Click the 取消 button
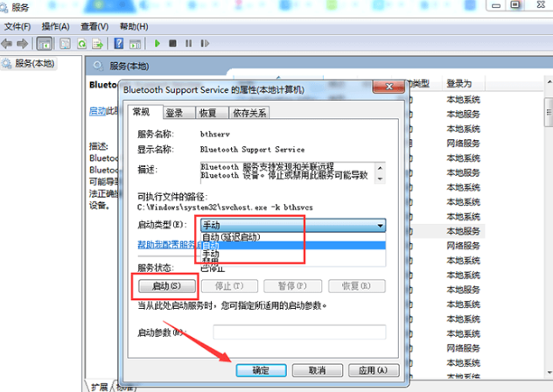The height and width of the screenshot is (392, 553). click(x=318, y=370)
